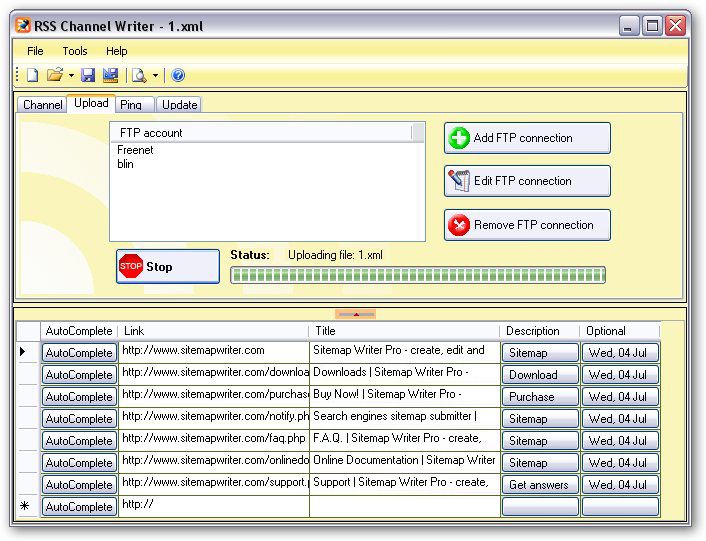706x541 pixels.
Task: Click the FTP account column header
Action: pyautogui.click(x=261, y=133)
